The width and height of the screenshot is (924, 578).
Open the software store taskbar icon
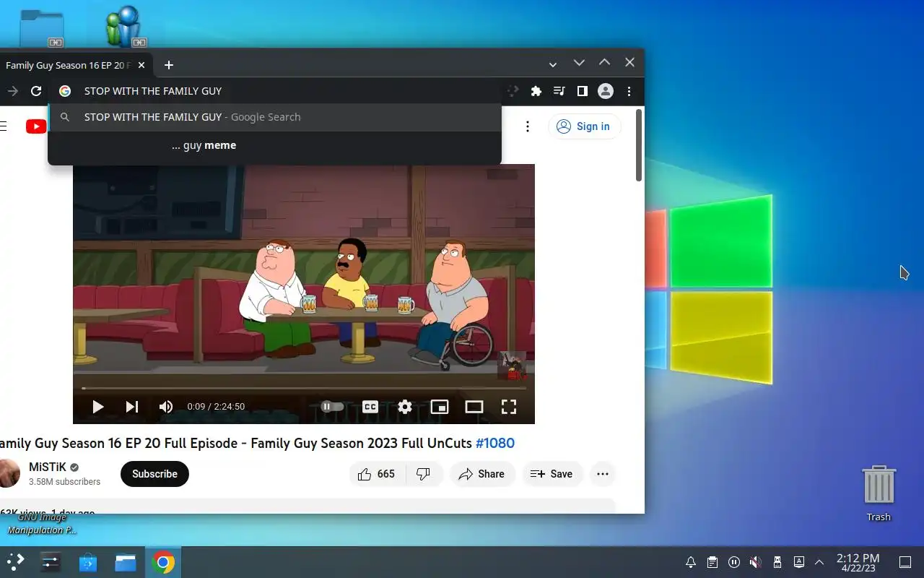(x=88, y=562)
